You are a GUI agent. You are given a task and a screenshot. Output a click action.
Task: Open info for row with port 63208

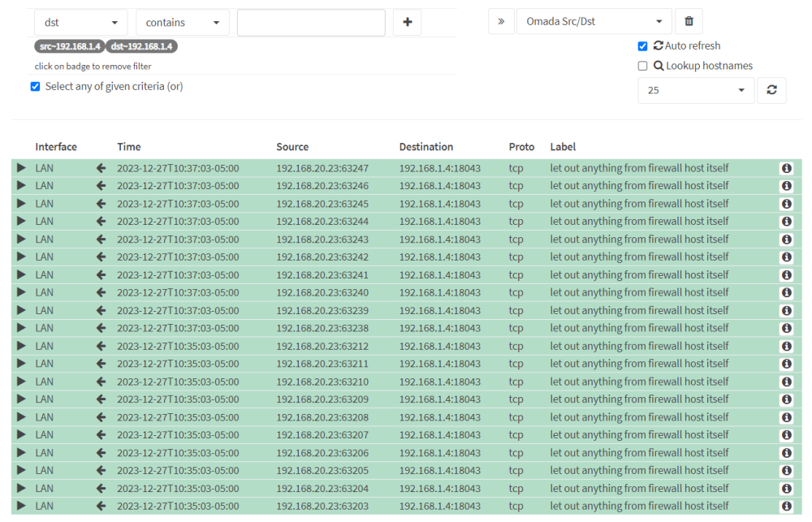point(786,417)
